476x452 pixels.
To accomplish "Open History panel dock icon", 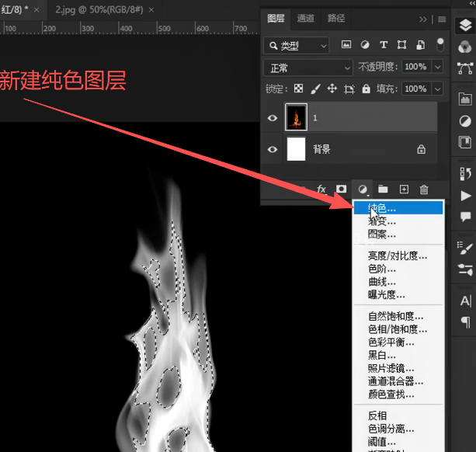I will [465, 174].
